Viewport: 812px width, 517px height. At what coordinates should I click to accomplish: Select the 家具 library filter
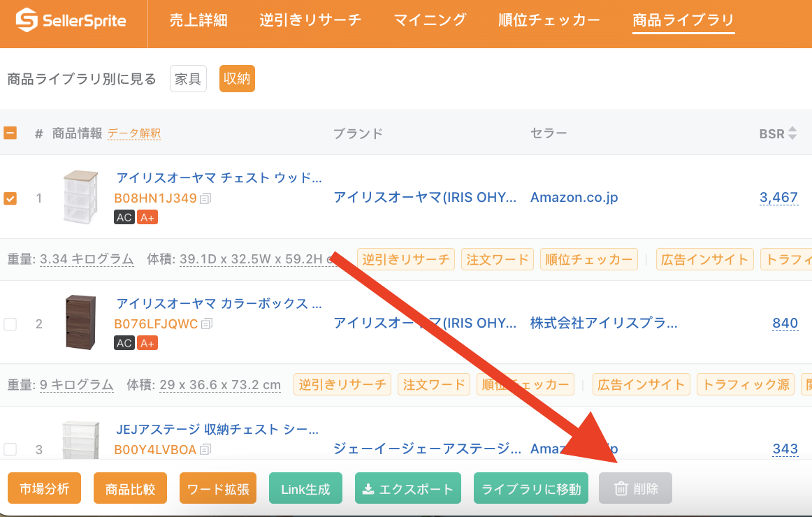tap(188, 79)
